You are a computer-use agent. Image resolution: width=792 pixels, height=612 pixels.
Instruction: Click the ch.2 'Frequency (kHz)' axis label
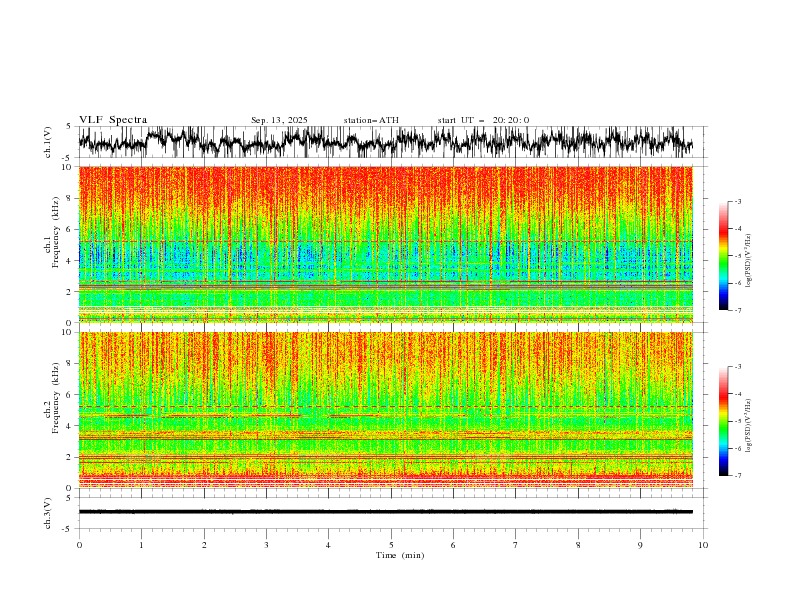[x=56, y=397]
